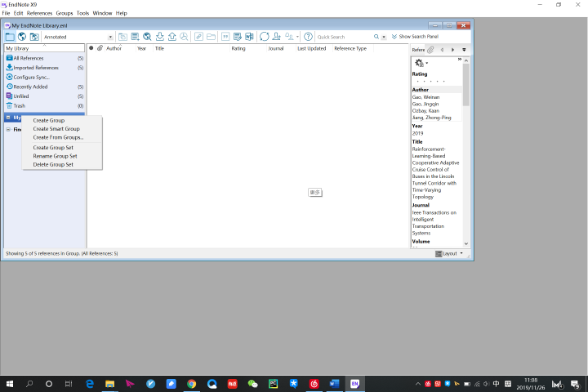Choose Create Group from context menu
Image resolution: width=588 pixels, height=392 pixels.
62,120
